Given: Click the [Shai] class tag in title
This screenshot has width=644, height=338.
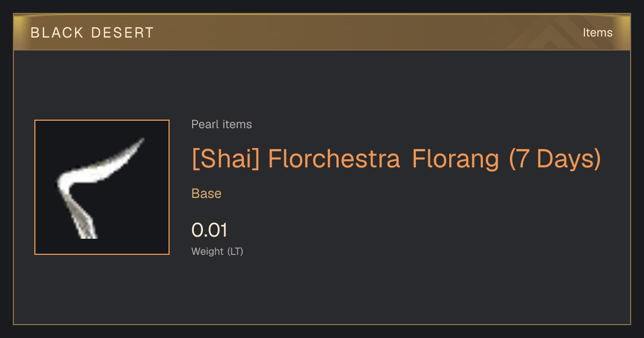Looking at the screenshot, I should pos(226,159).
